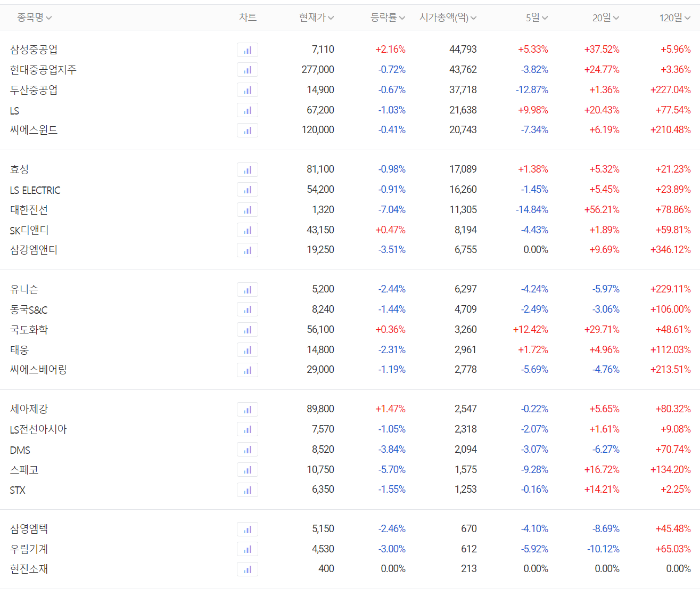700x595 pixels.
Task: Open stock 스페코
Action: (x=24, y=470)
